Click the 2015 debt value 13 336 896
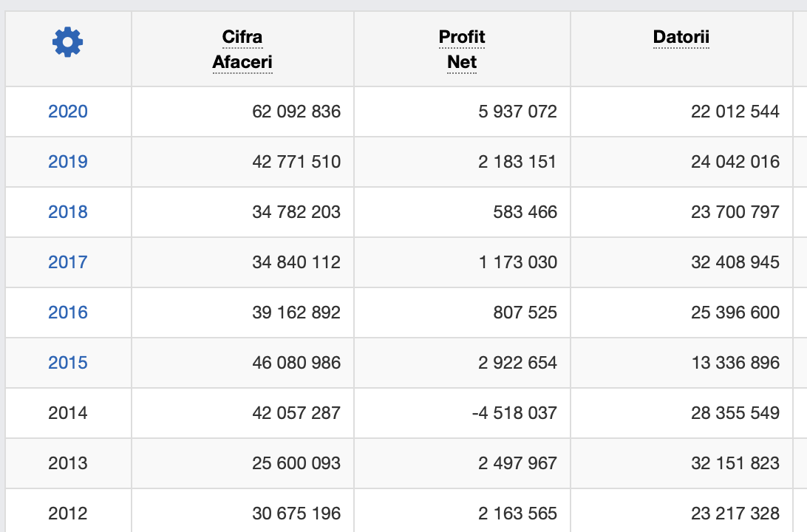Image resolution: width=807 pixels, height=532 pixels. click(735, 363)
